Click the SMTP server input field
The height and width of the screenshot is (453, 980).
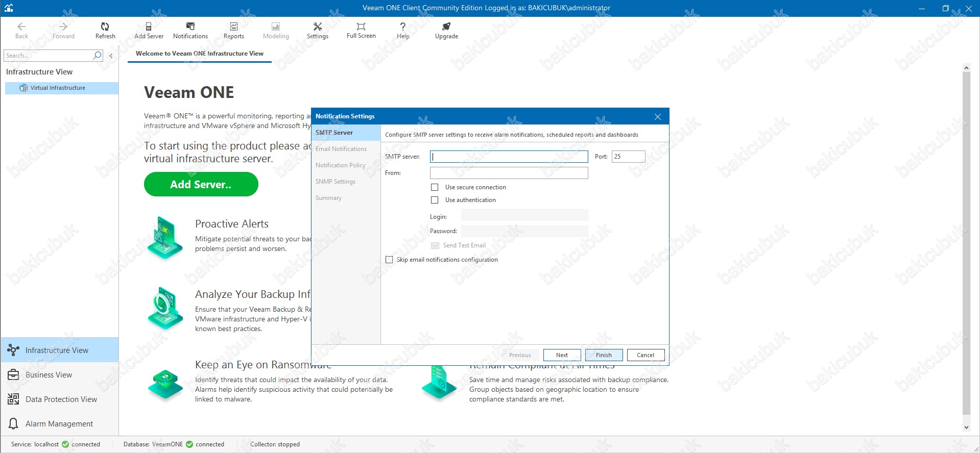click(509, 157)
